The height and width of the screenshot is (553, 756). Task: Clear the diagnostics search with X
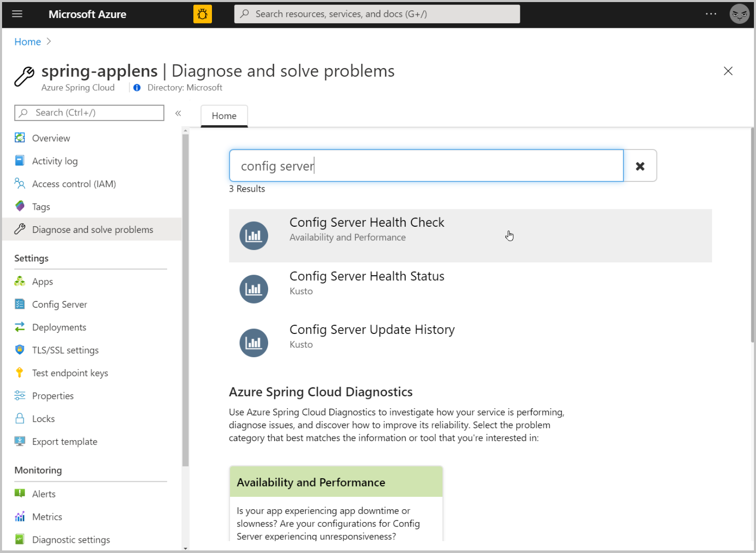point(640,166)
